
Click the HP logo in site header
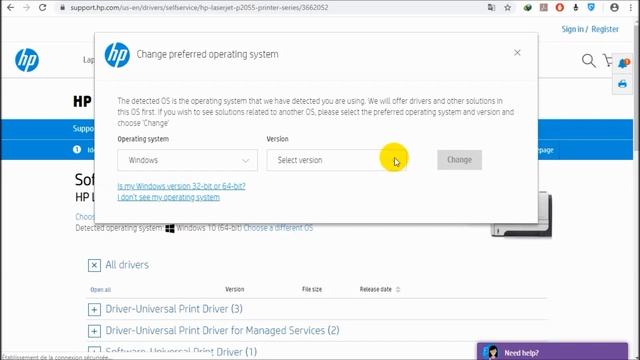pyautogui.click(x=27, y=60)
